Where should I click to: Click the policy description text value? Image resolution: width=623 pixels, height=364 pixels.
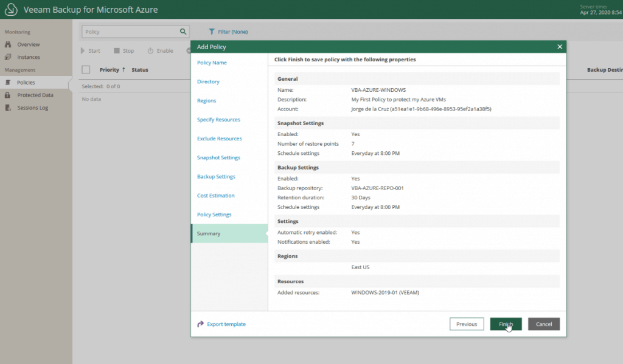[x=399, y=100]
